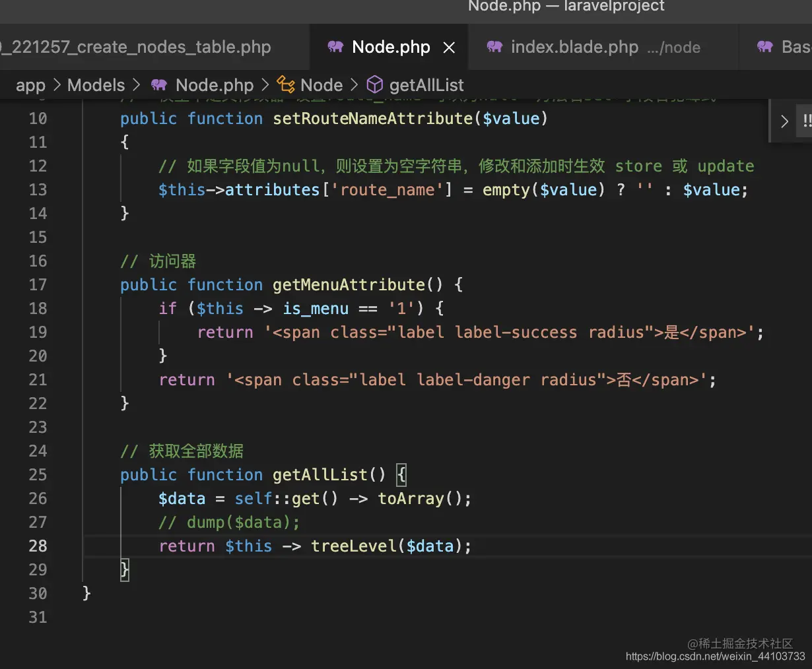Click on getAllList function name in code

320,475
